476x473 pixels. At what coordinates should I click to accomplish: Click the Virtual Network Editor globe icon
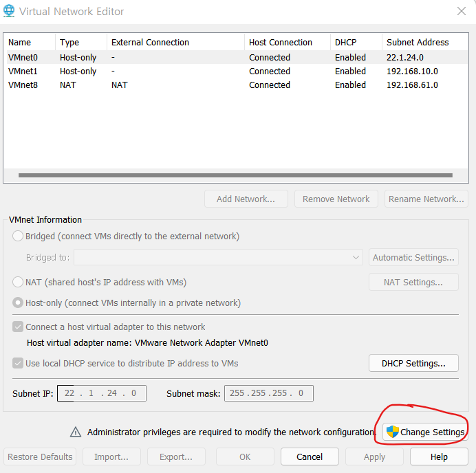click(x=9, y=11)
